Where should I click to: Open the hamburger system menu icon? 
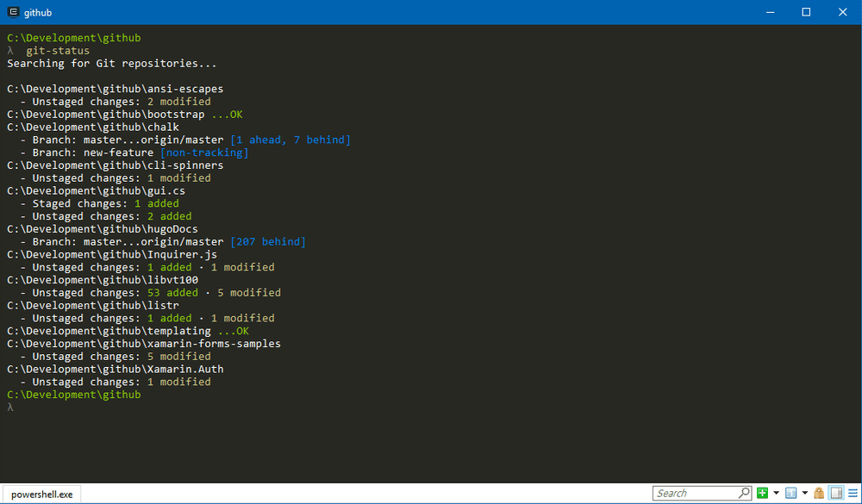[853, 493]
